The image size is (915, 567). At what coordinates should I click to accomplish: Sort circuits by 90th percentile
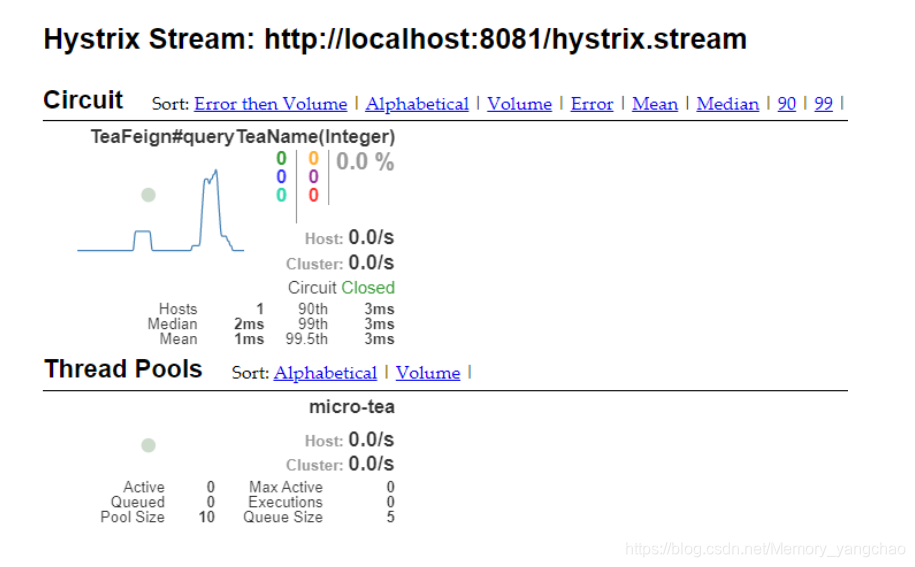(787, 104)
